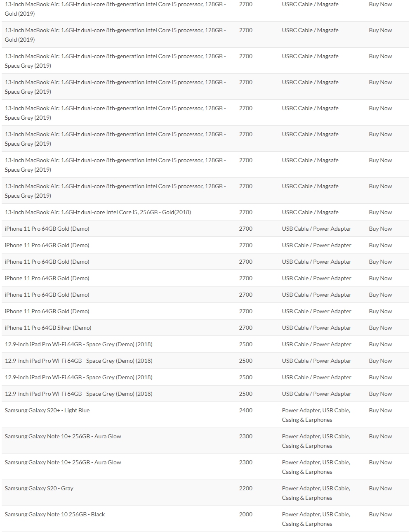
Task: Click Buy Now for MacBook Air 256GB Gold(2018)
Action: [x=380, y=212]
